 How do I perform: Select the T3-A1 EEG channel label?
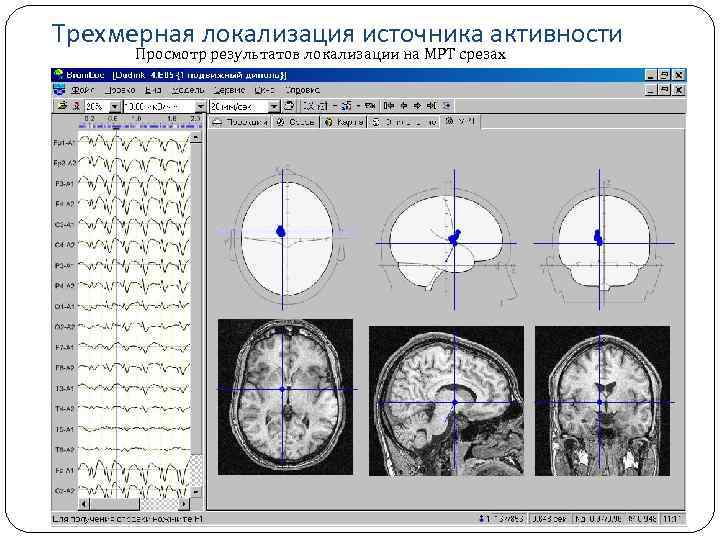[x=64, y=388]
